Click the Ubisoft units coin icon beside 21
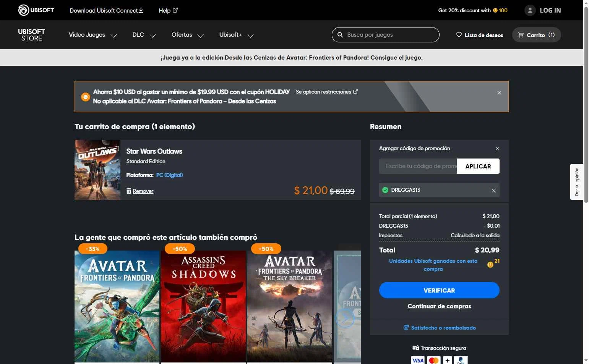 pyautogui.click(x=490, y=265)
